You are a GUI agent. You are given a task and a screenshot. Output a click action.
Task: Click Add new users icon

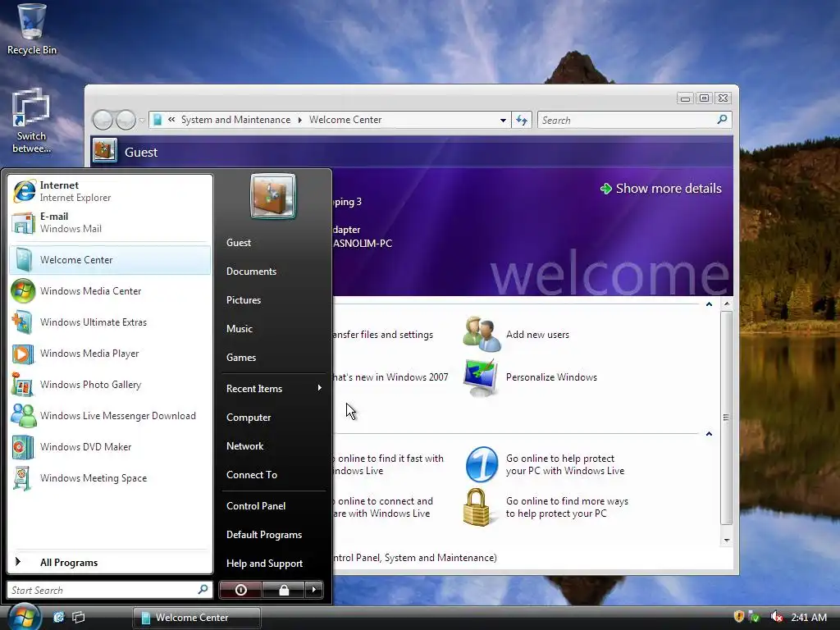tap(482, 334)
